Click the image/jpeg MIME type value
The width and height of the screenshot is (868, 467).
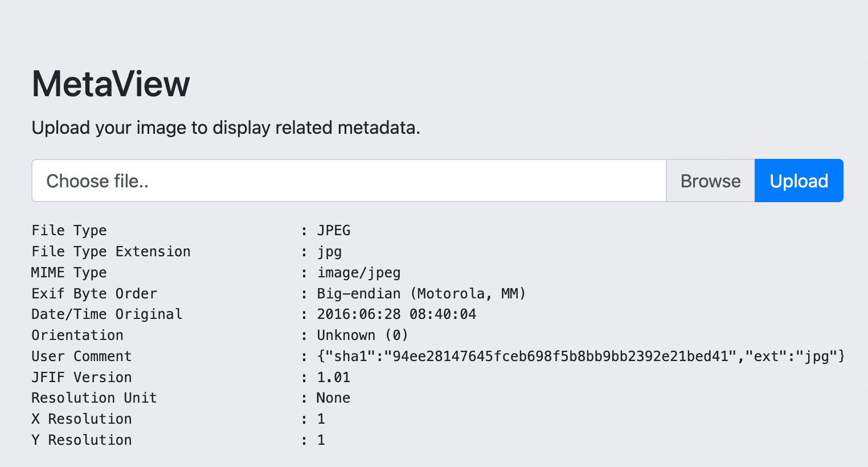point(359,273)
